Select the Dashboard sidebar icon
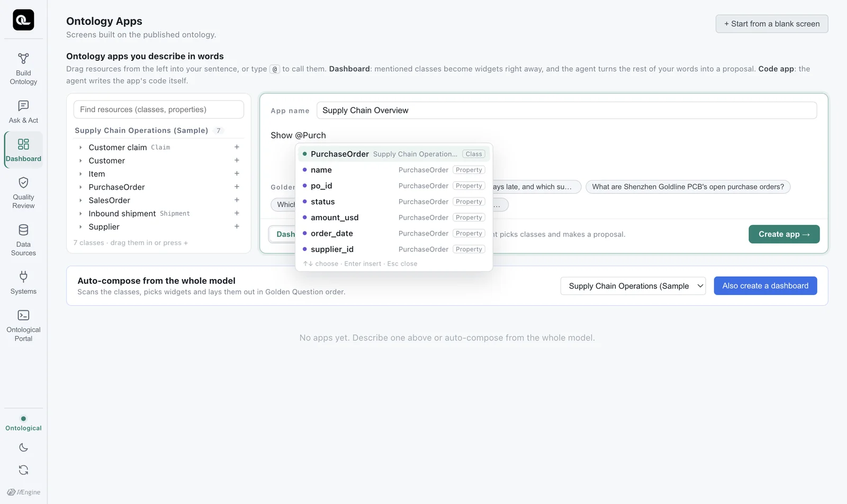The width and height of the screenshot is (847, 504). (x=23, y=144)
